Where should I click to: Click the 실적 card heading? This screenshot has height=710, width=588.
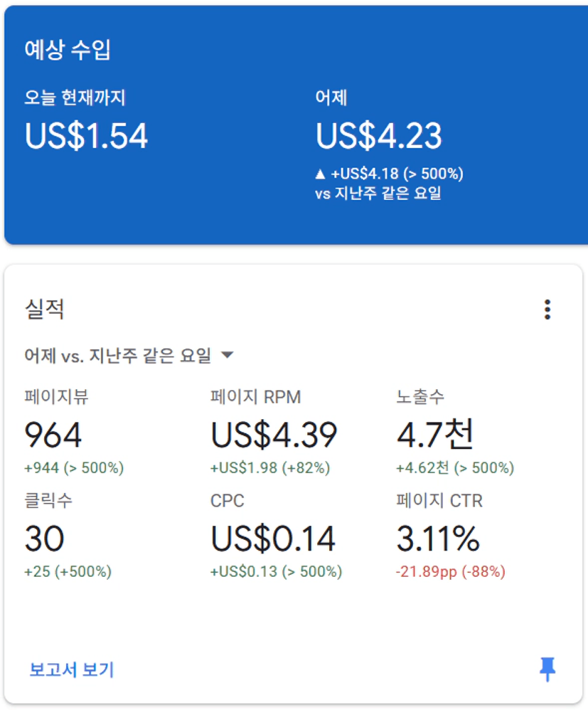[44, 309]
